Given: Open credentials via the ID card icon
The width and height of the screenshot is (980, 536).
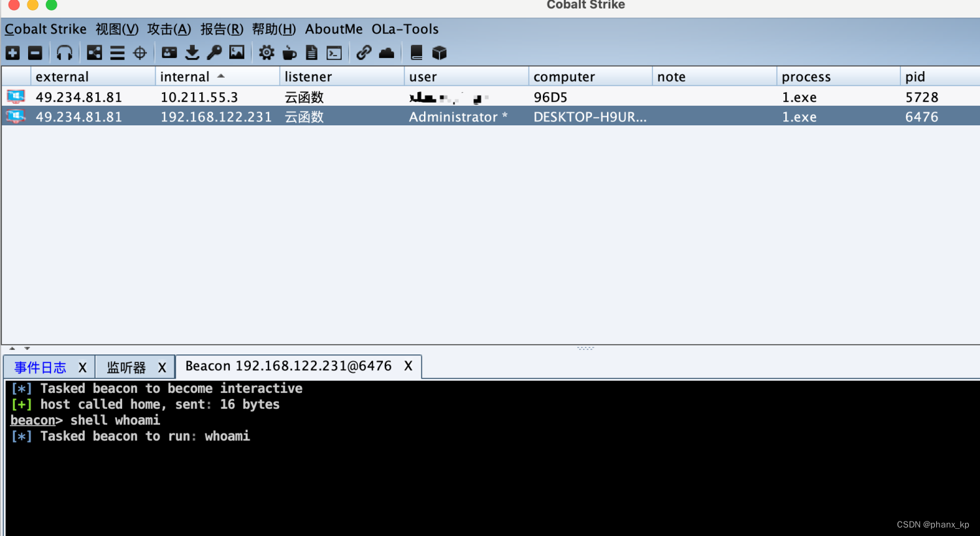Looking at the screenshot, I should [170, 53].
